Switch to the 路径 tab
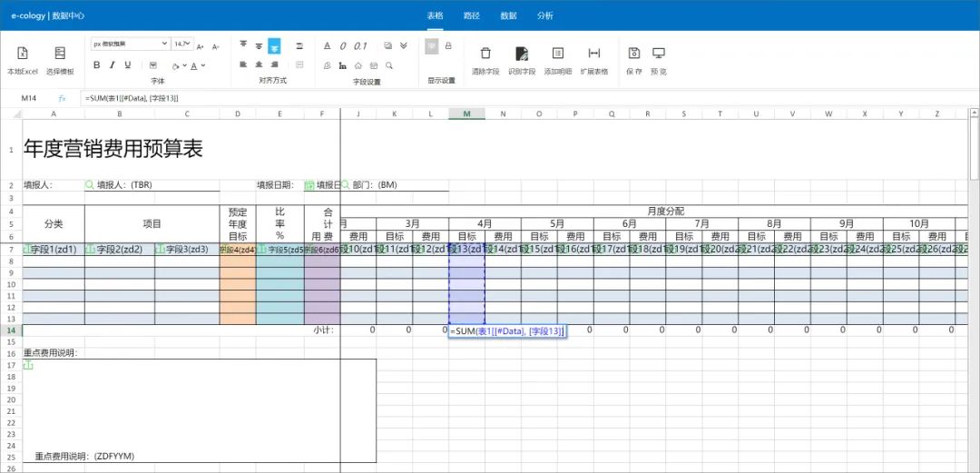The image size is (980, 473). pyautogui.click(x=472, y=15)
